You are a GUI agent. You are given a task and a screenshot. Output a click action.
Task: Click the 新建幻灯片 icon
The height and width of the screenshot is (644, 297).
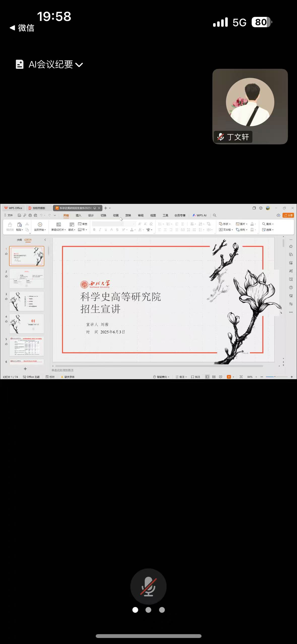(x=59, y=224)
